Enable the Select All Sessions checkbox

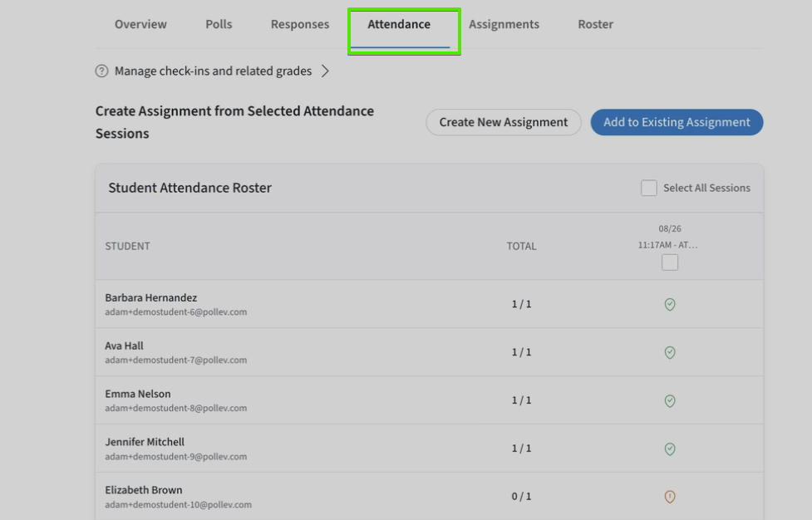[x=648, y=188]
